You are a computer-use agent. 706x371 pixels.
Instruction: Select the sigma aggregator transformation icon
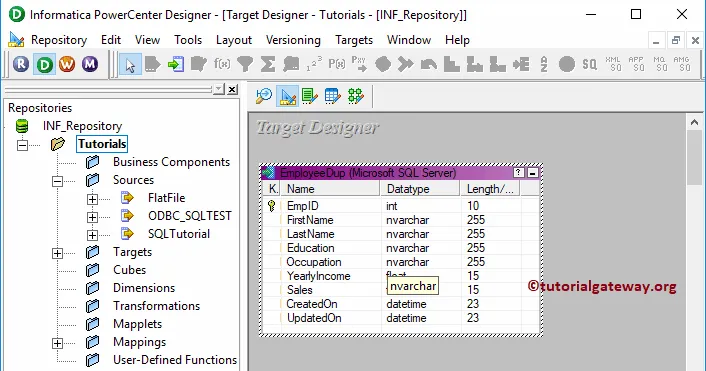(268, 64)
